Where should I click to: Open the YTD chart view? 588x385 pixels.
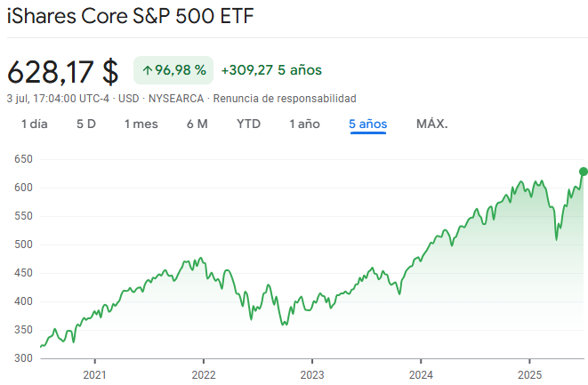[248, 124]
